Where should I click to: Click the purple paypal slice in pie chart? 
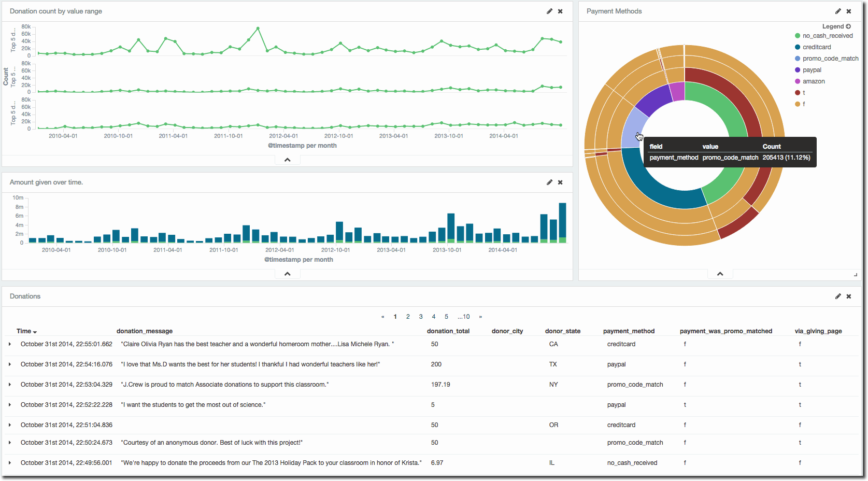[x=654, y=100]
